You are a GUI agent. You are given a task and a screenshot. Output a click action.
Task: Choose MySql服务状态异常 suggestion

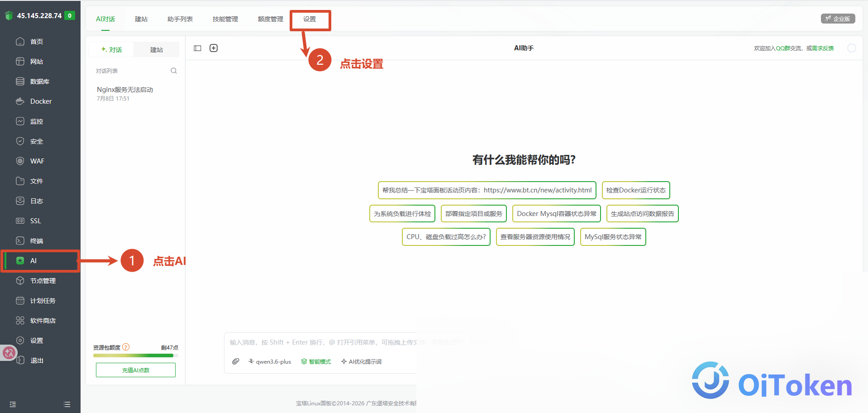(613, 237)
